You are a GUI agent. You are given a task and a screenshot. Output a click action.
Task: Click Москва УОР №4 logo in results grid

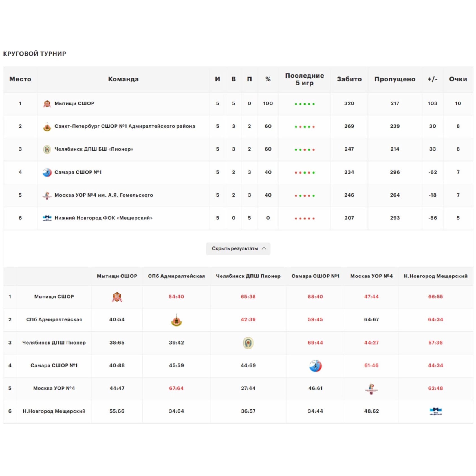click(x=371, y=389)
